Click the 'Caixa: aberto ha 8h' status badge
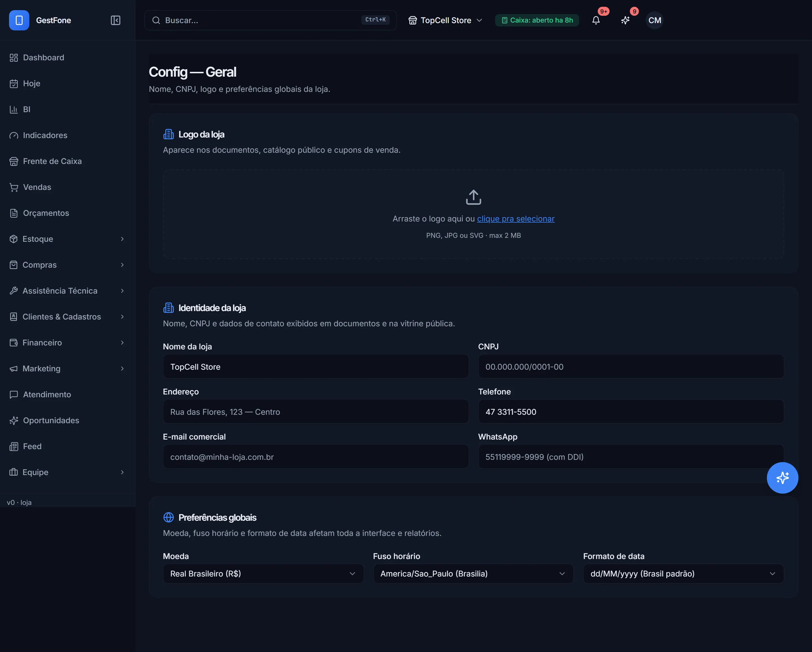The image size is (812, 652). (x=537, y=20)
